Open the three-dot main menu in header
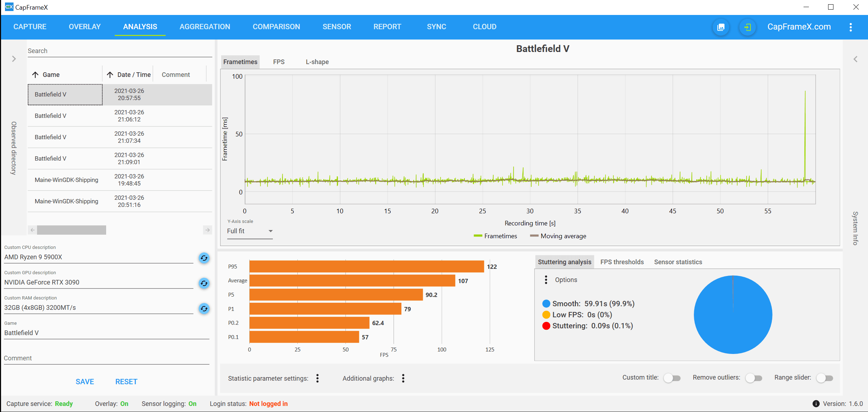The width and height of the screenshot is (868, 412). point(851,27)
